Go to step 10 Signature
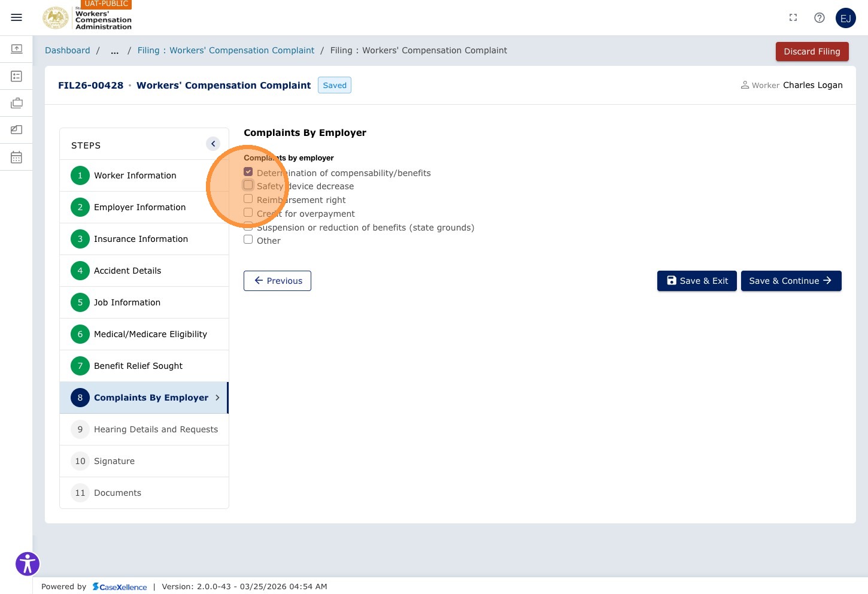Image resolution: width=868 pixels, height=594 pixels. pos(144,461)
